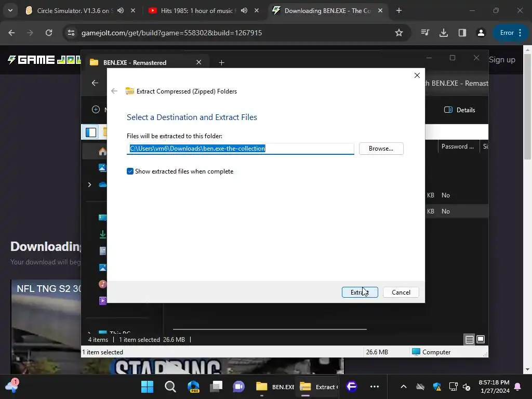Open the browser downloads icon
The width and height of the screenshot is (532, 399).
coord(444,33)
